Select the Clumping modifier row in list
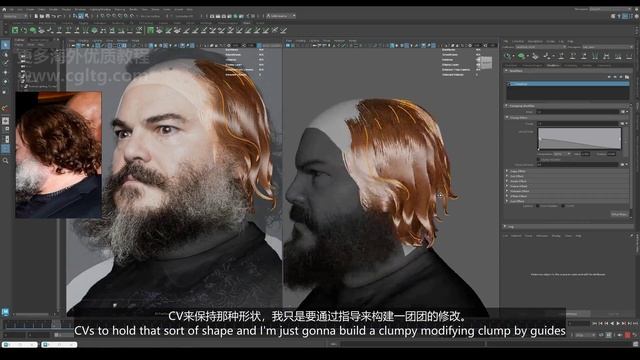 (567, 84)
